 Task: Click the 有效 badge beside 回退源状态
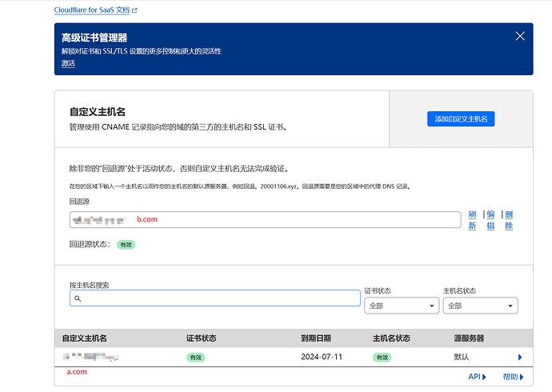click(126, 245)
